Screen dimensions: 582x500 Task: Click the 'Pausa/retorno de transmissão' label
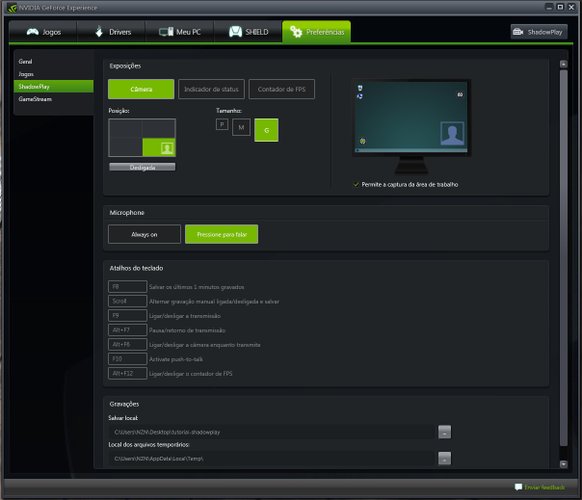tap(187, 330)
